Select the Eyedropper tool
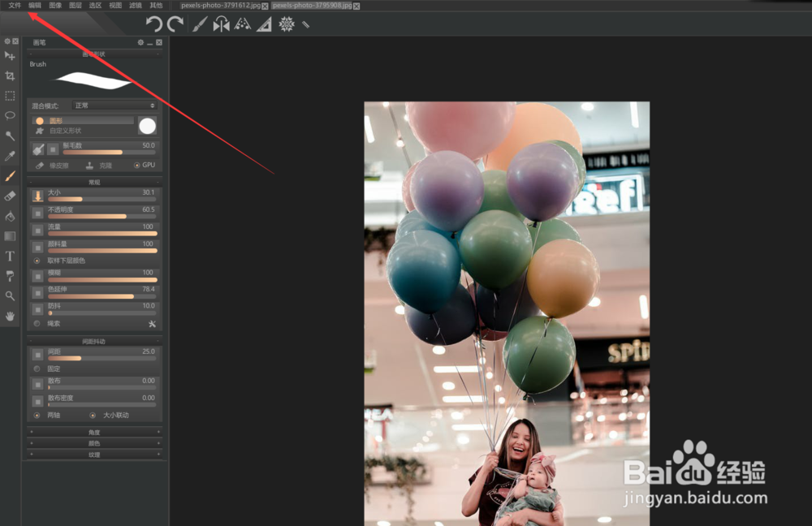This screenshot has width=812, height=526. 10,156
